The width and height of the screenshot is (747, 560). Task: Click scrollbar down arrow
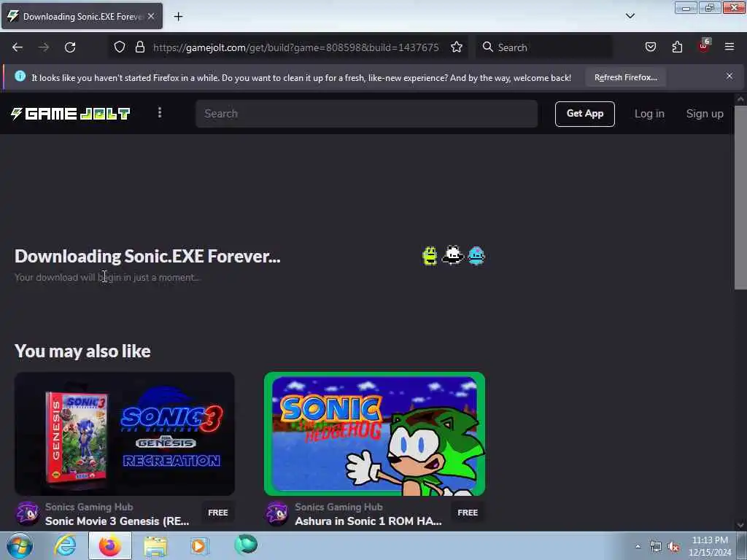[x=740, y=525]
